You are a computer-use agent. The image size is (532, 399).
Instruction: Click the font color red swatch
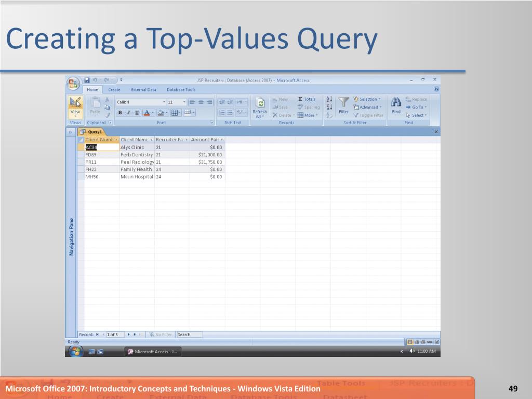point(147,115)
